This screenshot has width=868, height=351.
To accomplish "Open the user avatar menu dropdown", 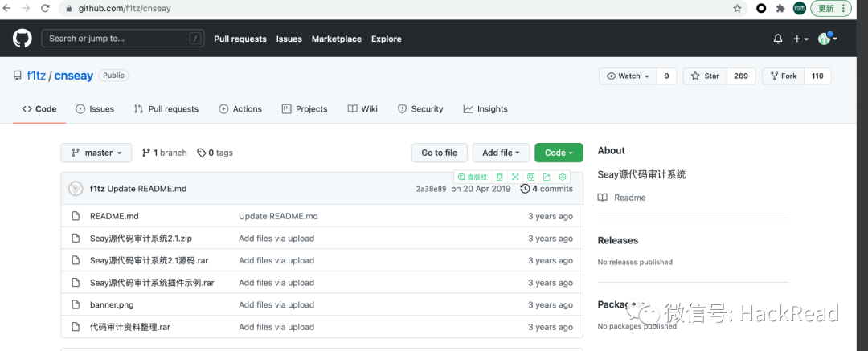I will pyautogui.click(x=828, y=39).
